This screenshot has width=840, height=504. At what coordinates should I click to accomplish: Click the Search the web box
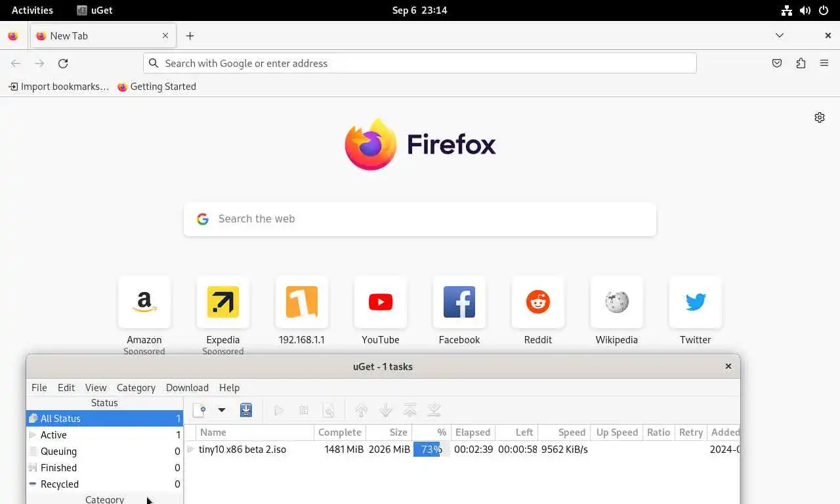click(420, 219)
